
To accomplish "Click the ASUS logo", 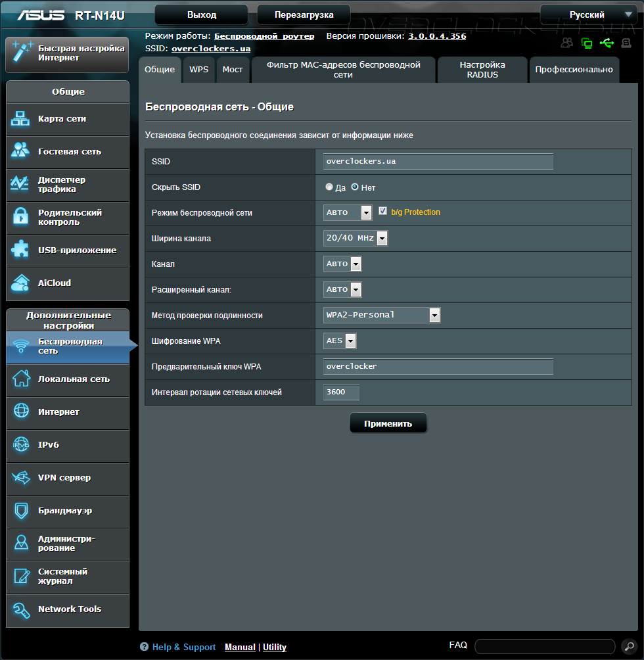I will coord(41,15).
